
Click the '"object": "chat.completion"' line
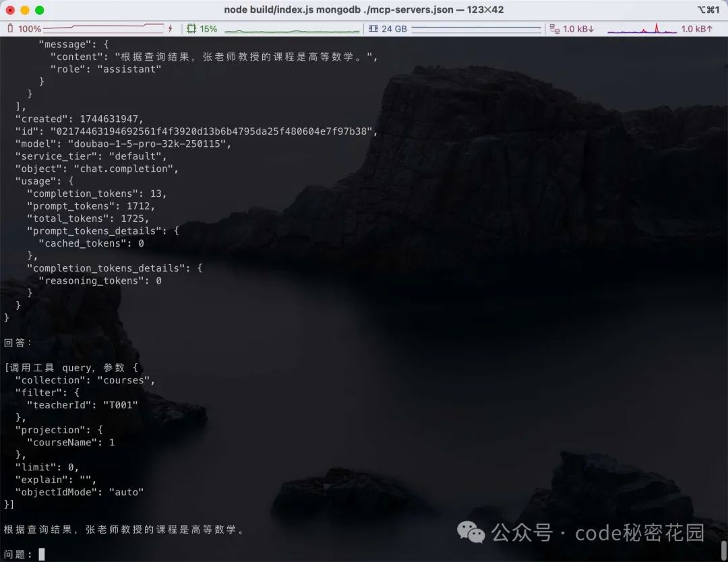click(x=96, y=169)
